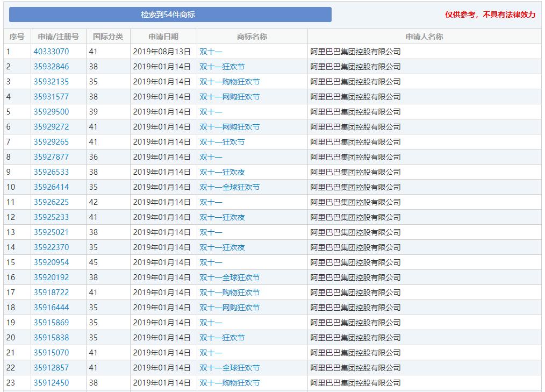This screenshot has height=392, width=545.
Task: Click 双十一 trademark in row 19
Action: click(x=211, y=323)
